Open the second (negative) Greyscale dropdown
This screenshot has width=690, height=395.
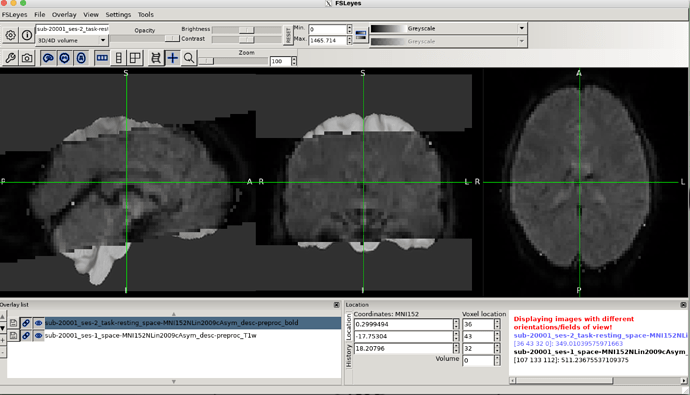coord(448,41)
